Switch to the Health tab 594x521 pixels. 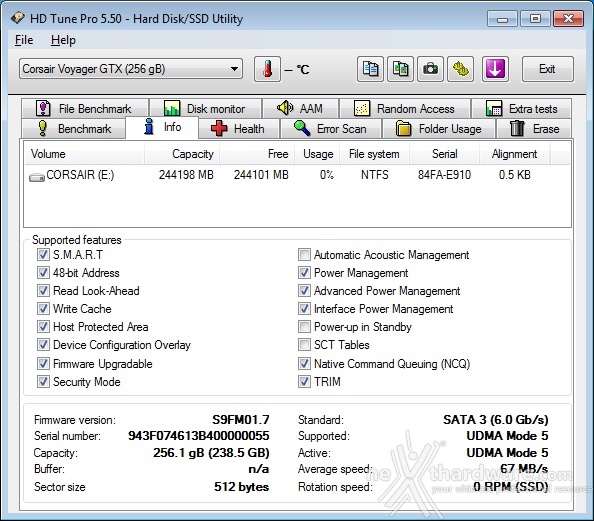pyautogui.click(x=239, y=129)
